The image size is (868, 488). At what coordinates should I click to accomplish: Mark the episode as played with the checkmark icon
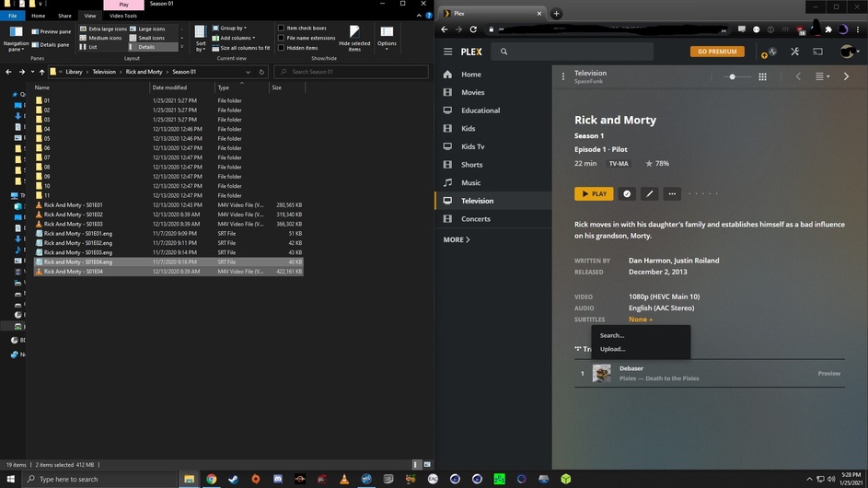pos(627,193)
